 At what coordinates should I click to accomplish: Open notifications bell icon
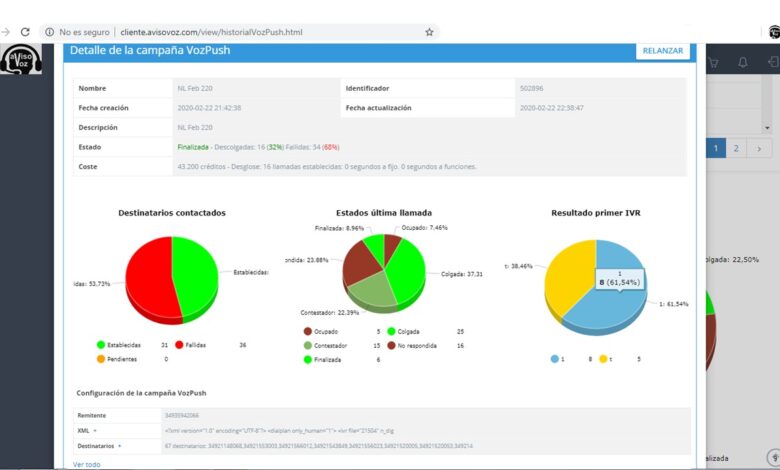[743, 63]
